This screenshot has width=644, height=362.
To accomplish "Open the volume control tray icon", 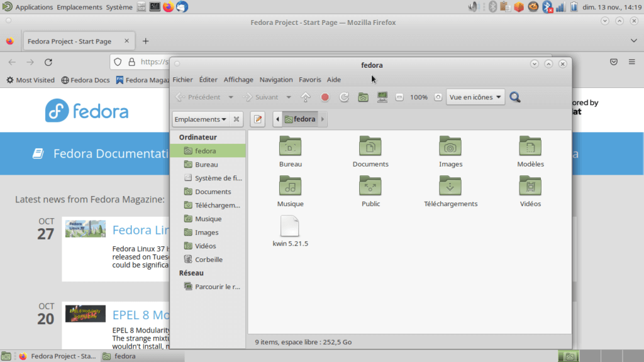I will pyautogui.click(x=473, y=6).
